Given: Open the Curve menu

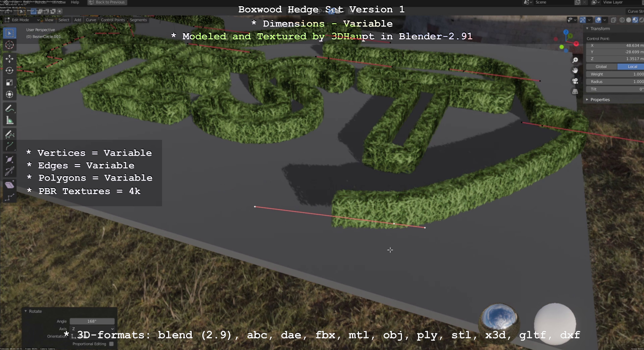Looking at the screenshot, I should 91,20.
